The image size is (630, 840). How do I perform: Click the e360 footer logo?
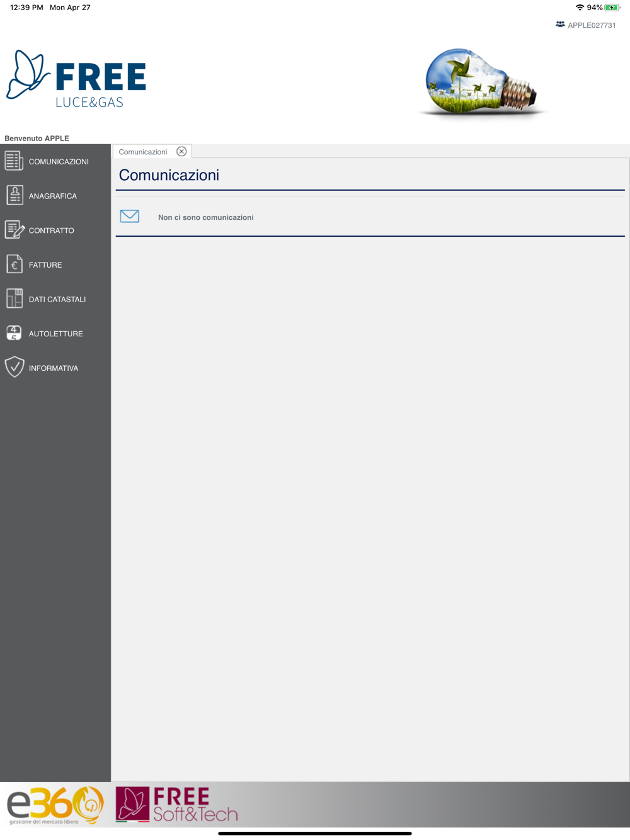55,805
